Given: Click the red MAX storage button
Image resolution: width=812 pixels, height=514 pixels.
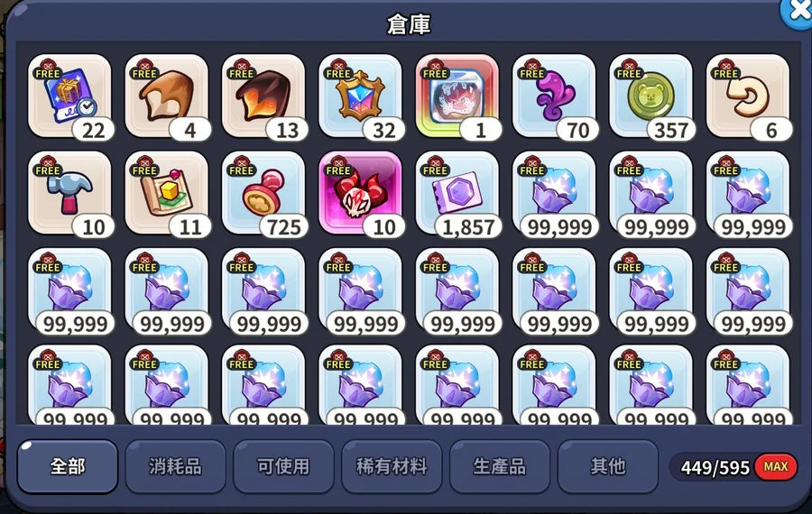Looking at the screenshot, I should (x=775, y=467).
